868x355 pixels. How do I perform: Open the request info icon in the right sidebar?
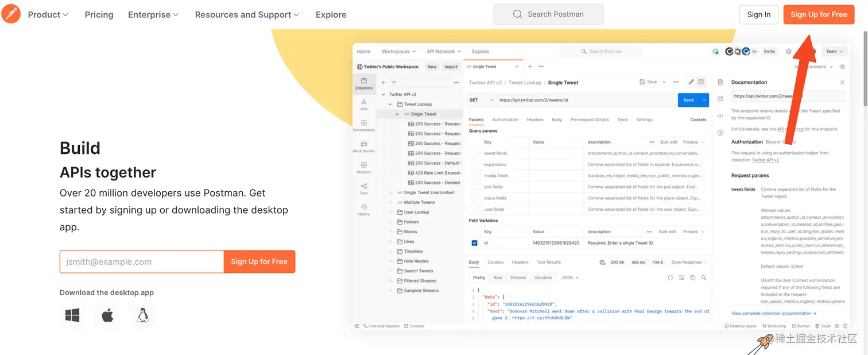pos(720,133)
